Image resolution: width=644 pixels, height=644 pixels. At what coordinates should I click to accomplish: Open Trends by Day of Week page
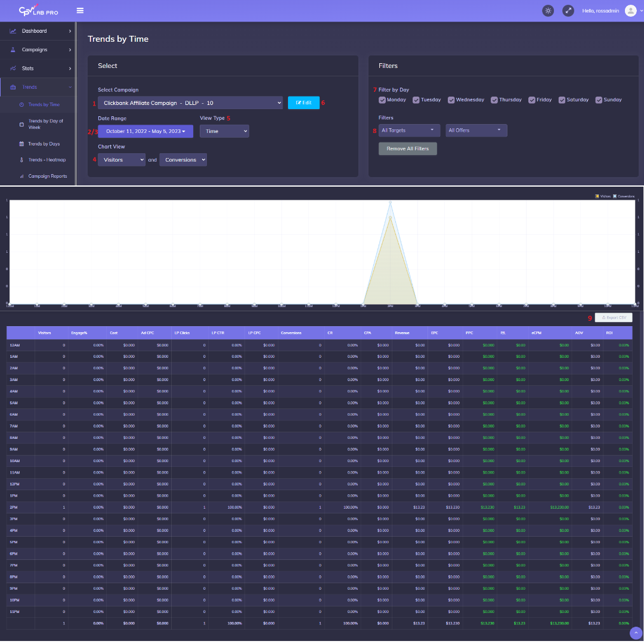tap(45, 124)
